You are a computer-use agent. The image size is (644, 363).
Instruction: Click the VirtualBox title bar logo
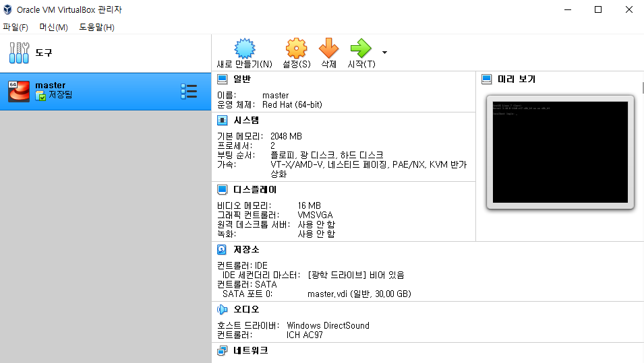tap(7, 9)
